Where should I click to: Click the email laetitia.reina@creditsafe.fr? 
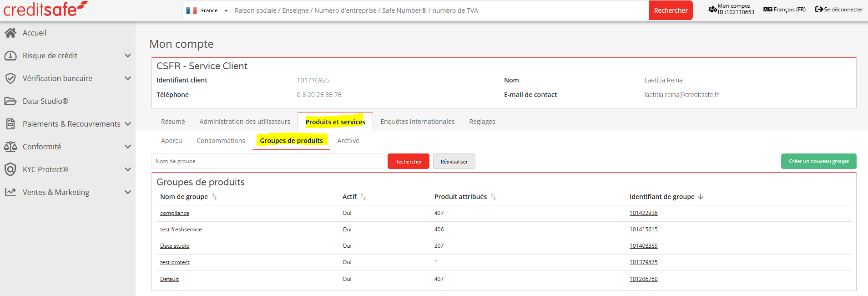[681, 95]
